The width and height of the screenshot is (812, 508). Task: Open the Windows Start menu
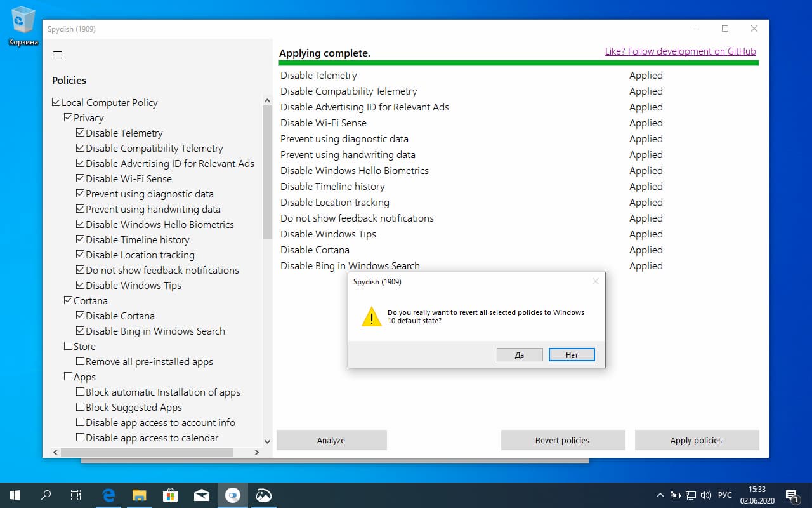point(15,495)
